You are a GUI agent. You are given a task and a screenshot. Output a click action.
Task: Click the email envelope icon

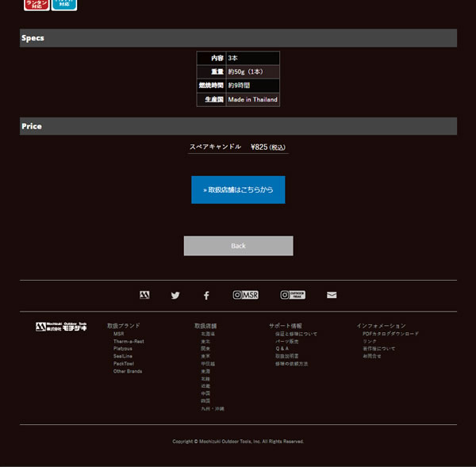coord(332,295)
